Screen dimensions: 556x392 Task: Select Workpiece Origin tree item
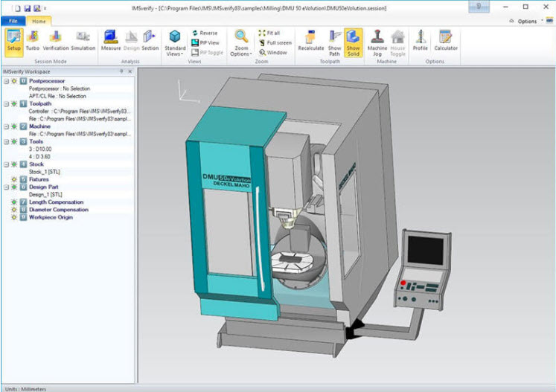pyautogui.click(x=51, y=217)
